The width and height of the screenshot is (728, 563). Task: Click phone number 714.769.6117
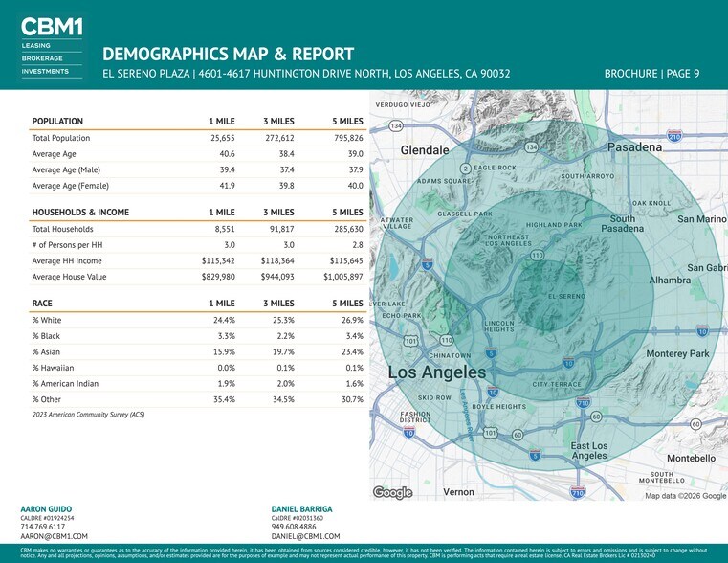43,527
